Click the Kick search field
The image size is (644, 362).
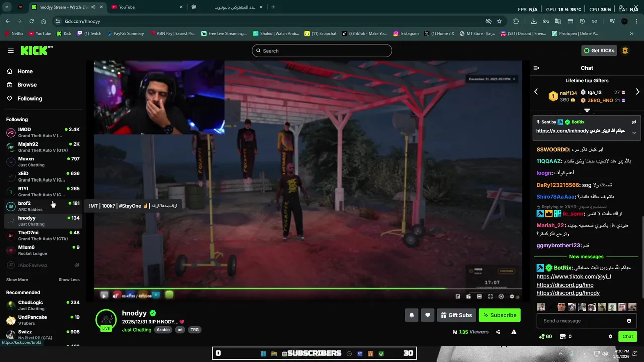[x=322, y=51]
